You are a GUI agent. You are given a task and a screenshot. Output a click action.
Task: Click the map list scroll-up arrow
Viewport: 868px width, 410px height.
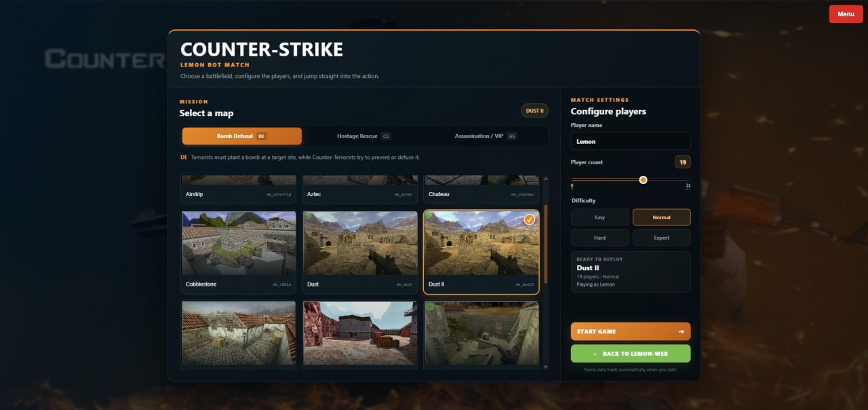[546, 179]
